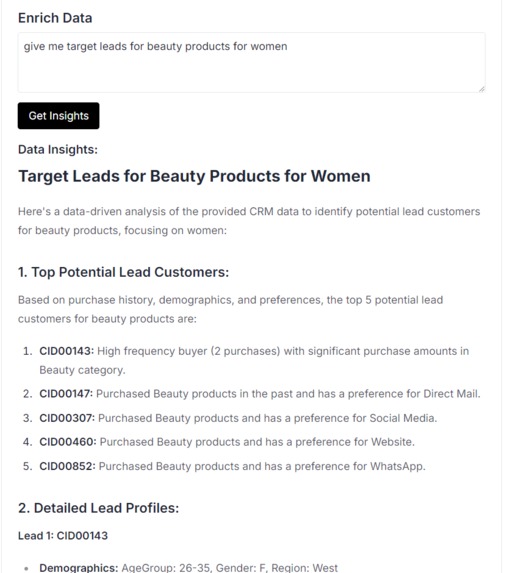This screenshot has width=505, height=573.
Task: Select the CID00460 lead entry
Action: (227, 442)
